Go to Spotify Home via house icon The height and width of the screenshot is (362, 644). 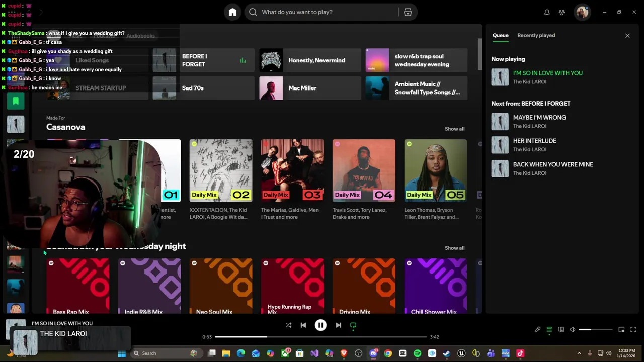(232, 12)
